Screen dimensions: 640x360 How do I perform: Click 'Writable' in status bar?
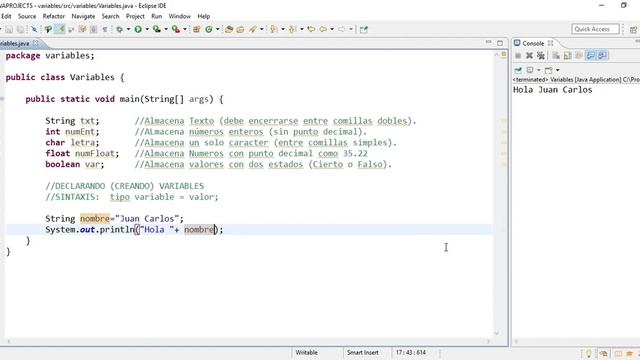tap(307, 353)
